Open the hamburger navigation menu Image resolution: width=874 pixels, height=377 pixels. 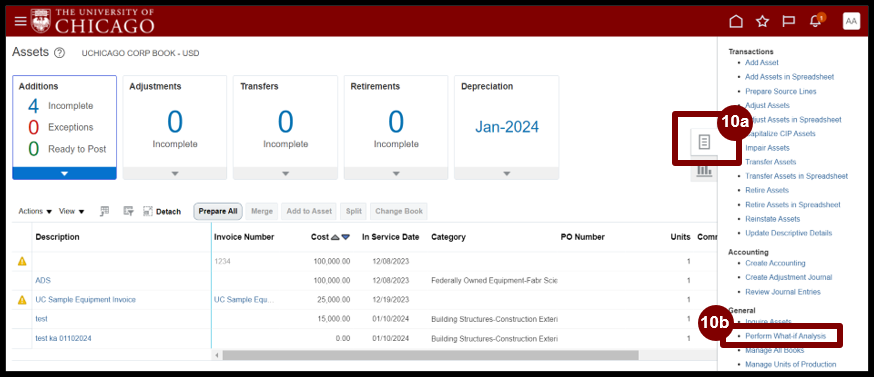click(x=20, y=21)
